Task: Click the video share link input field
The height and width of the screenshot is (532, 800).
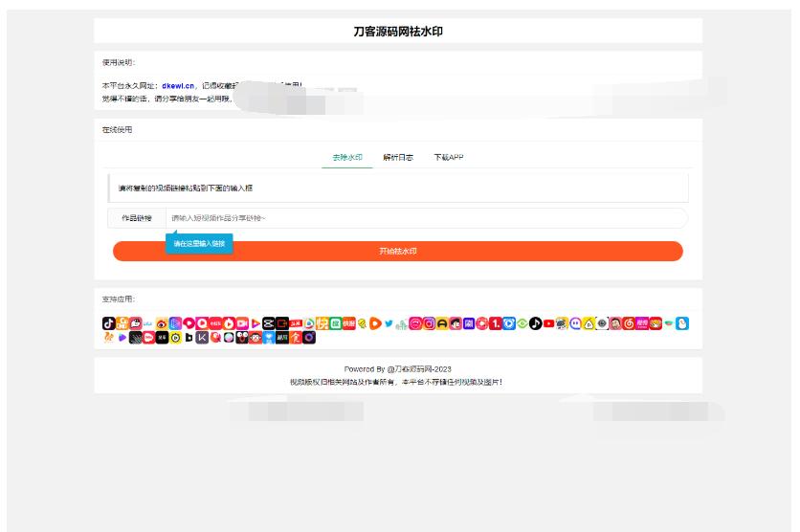Action: [426, 218]
